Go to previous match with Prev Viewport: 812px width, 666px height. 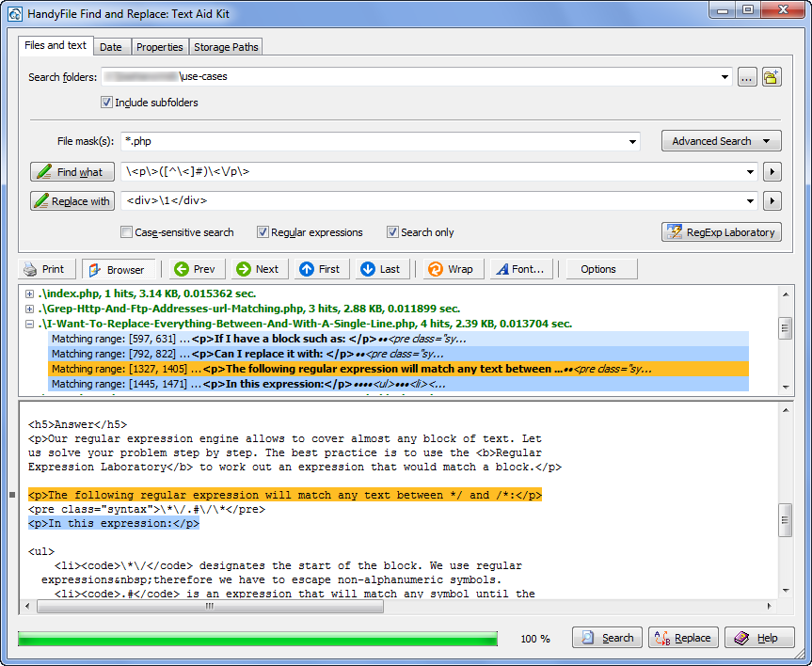tap(197, 269)
